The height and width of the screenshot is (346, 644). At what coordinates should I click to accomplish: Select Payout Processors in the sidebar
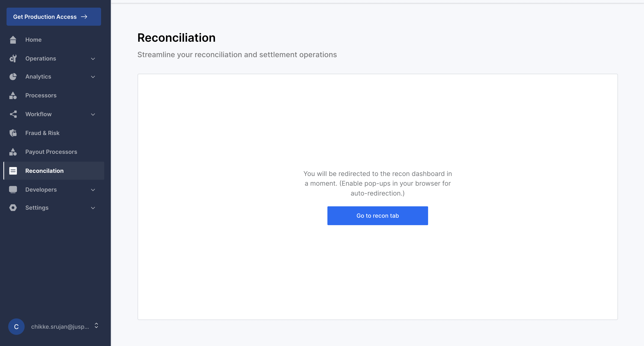click(x=51, y=152)
